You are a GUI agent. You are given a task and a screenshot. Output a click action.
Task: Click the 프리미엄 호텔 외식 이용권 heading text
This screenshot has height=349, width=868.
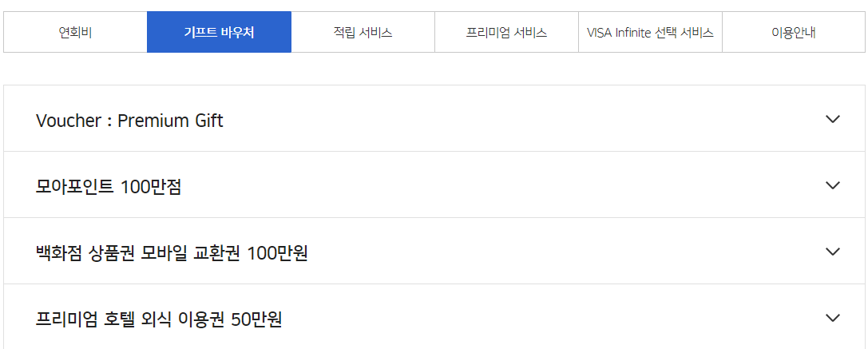pyautogui.click(x=159, y=319)
